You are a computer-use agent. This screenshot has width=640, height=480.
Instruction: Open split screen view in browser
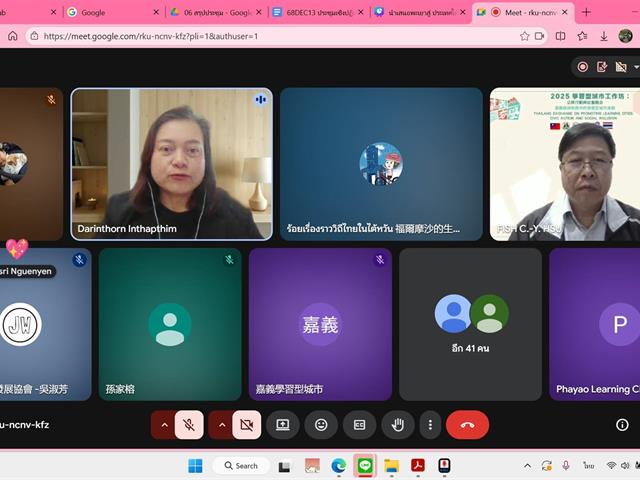pyautogui.click(x=560, y=36)
